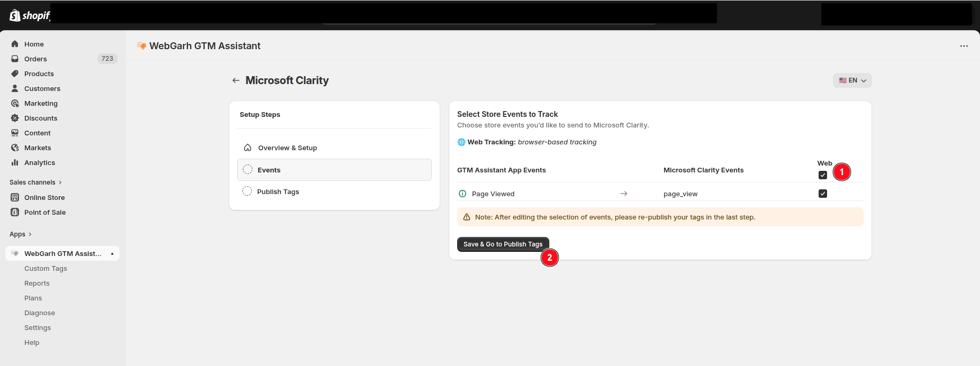Click the Shopify logo icon
This screenshot has height=366, width=980.
coord(15,15)
